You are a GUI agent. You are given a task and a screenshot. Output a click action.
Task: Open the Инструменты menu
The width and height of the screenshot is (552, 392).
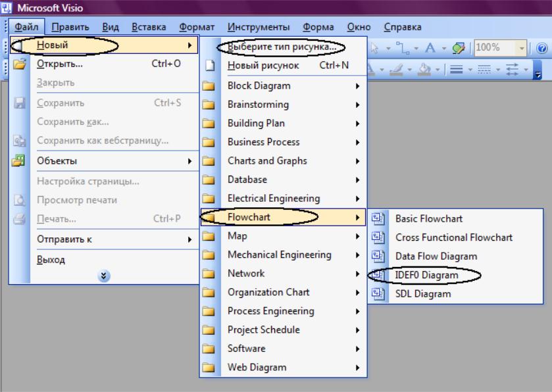coord(259,27)
